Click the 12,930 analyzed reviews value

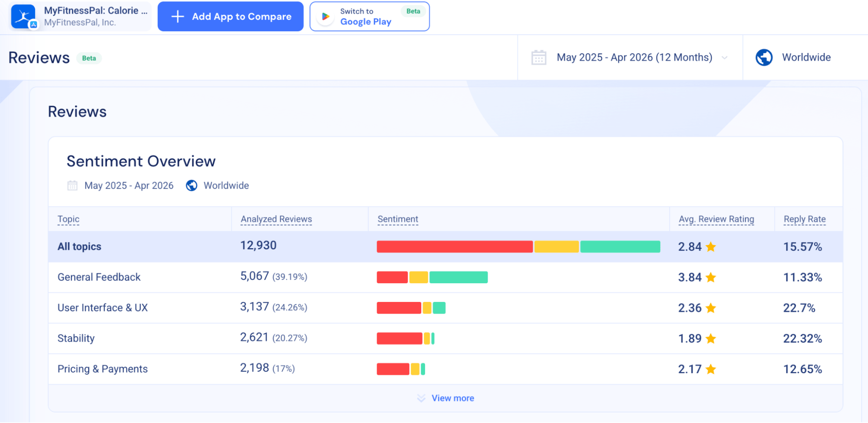tap(258, 246)
